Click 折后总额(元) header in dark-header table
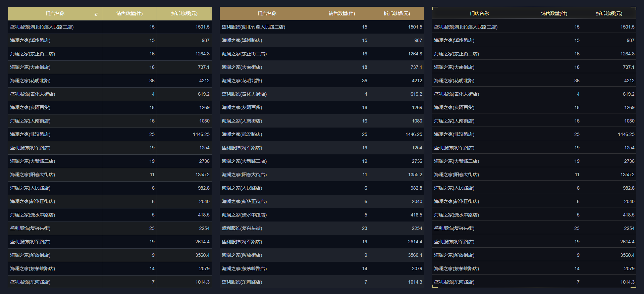Screen dimensions: 644x294 coord(609,13)
